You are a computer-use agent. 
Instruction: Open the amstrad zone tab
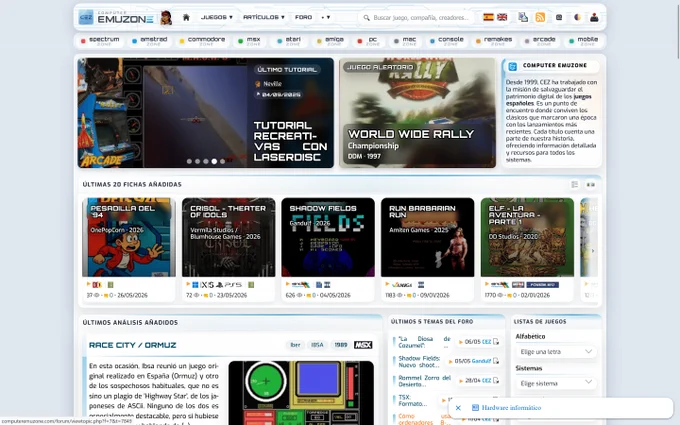point(150,41)
